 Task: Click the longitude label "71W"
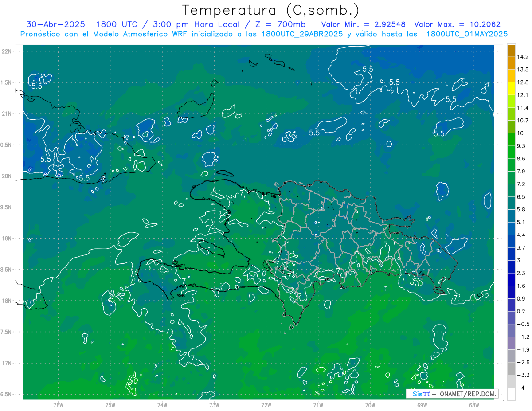point(318,405)
